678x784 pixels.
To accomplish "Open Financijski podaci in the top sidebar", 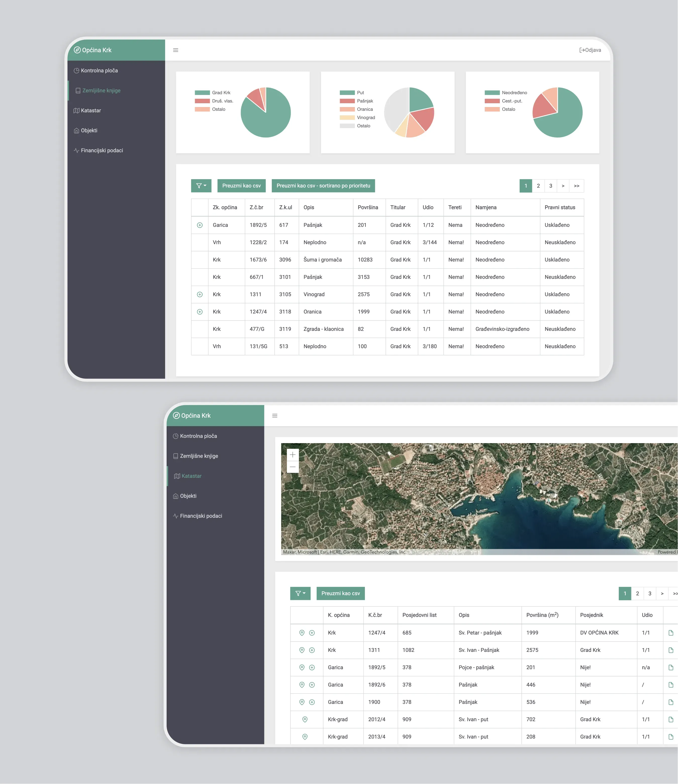I will [x=102, y=150].
